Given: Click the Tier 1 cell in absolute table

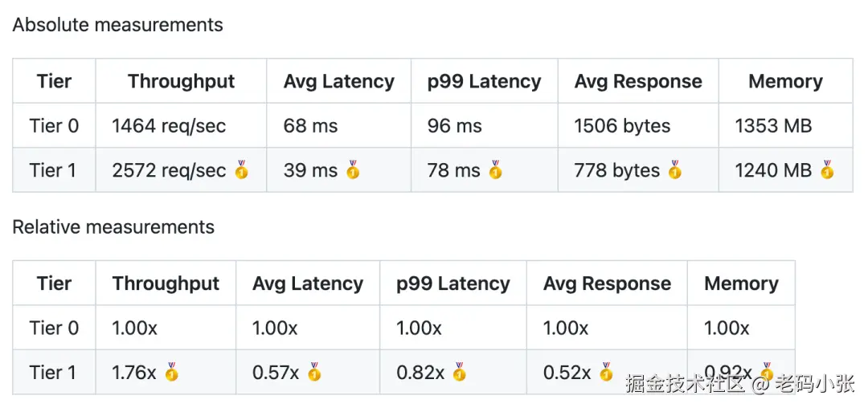Looking at the screenshot, I should click(54, 170).
